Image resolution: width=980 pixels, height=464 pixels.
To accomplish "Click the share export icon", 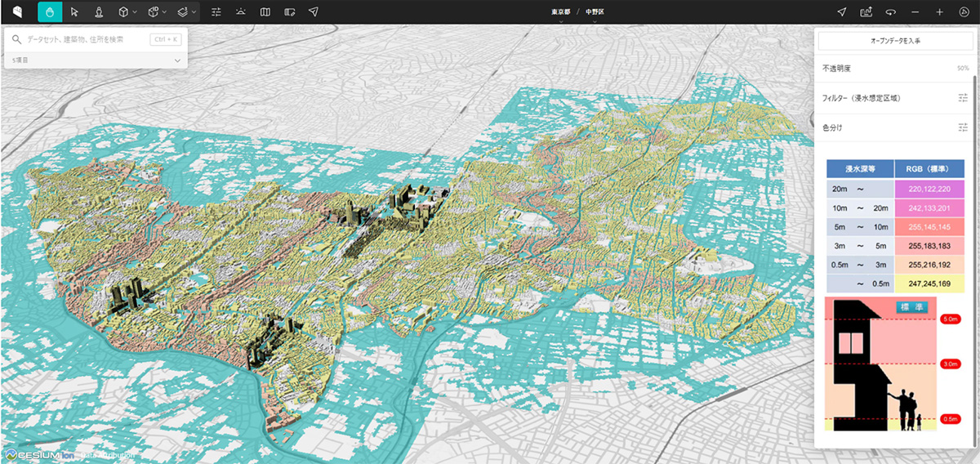I will point(866,12).
